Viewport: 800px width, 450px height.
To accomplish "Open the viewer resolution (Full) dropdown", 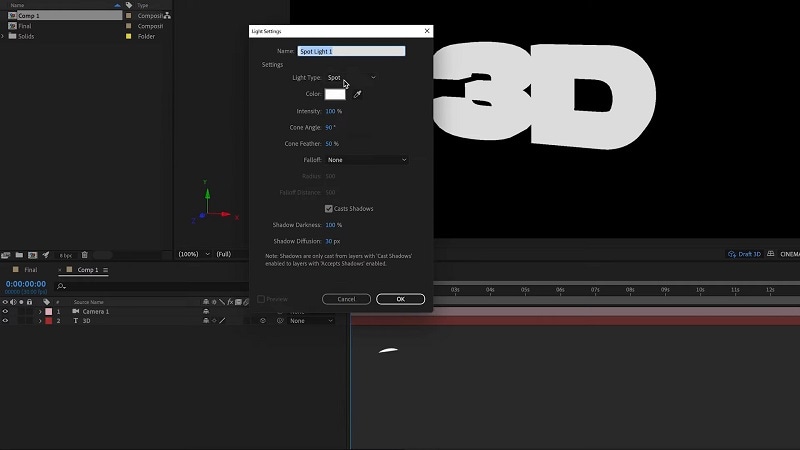I will (224, 254).
